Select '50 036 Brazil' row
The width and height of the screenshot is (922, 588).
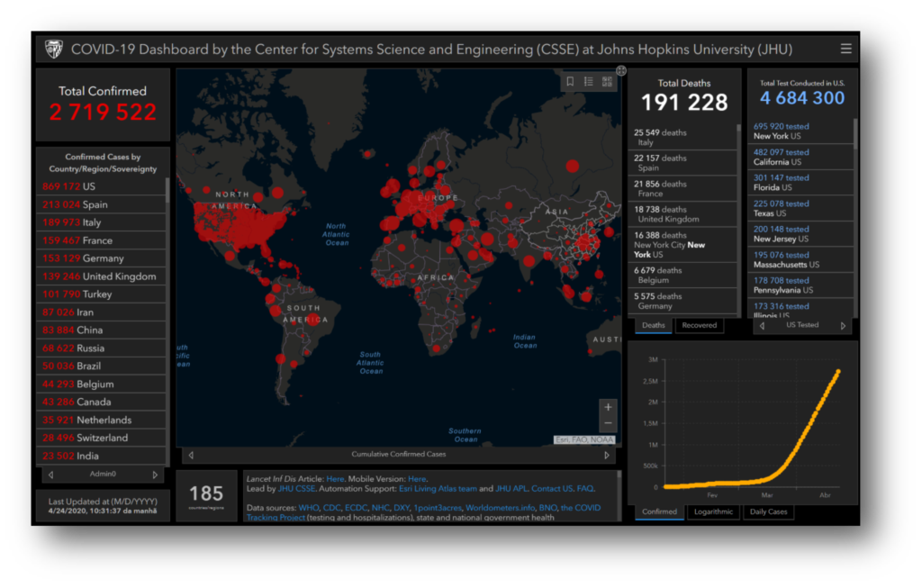click(x=101, y=366)
